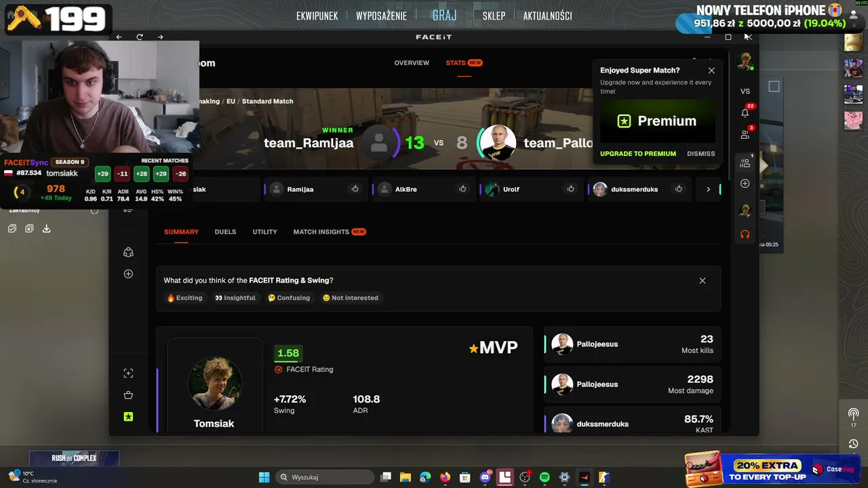Click the capture frame icon in left sidebar
Image resolution: width=868 pixels, height=488 pixels.
coord(128,373)
